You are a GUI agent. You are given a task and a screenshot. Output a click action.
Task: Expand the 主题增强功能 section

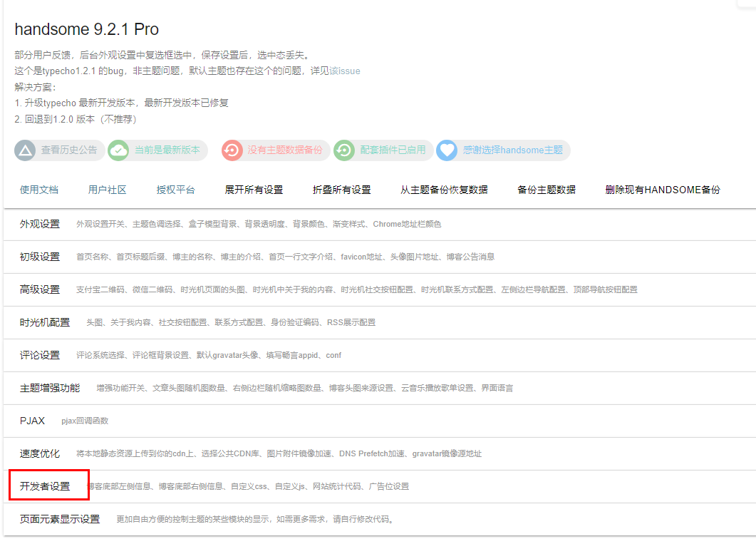click(x=380, y=389)
